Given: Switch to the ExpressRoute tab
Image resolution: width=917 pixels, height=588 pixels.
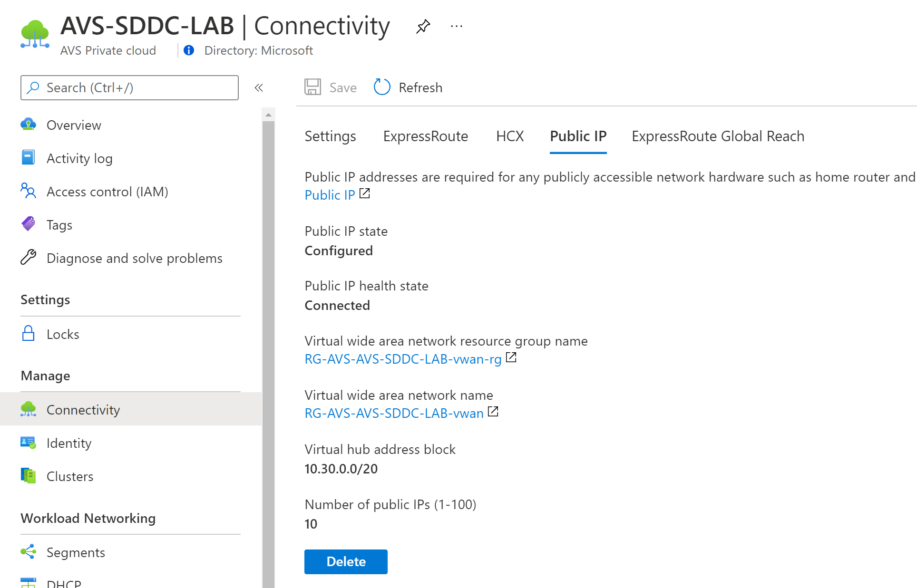Looking at the screenshot, I should tap(426, 136).
